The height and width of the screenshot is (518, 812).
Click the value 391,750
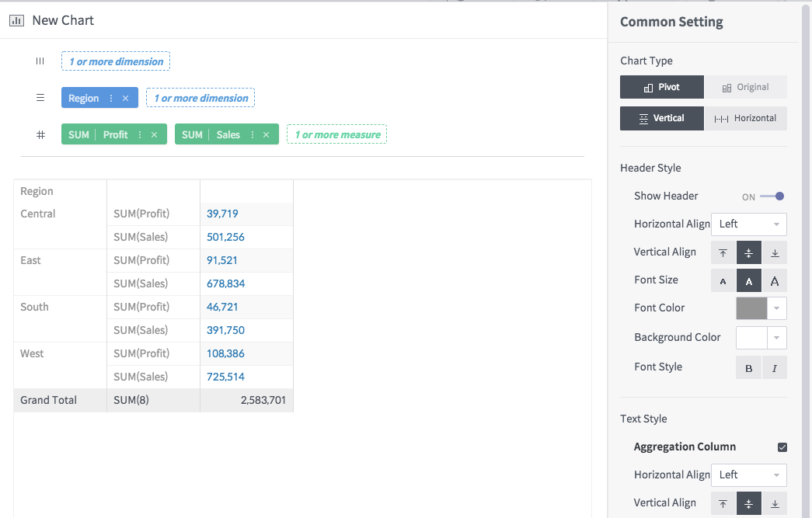pyautogui.click(x=225, y=330)
